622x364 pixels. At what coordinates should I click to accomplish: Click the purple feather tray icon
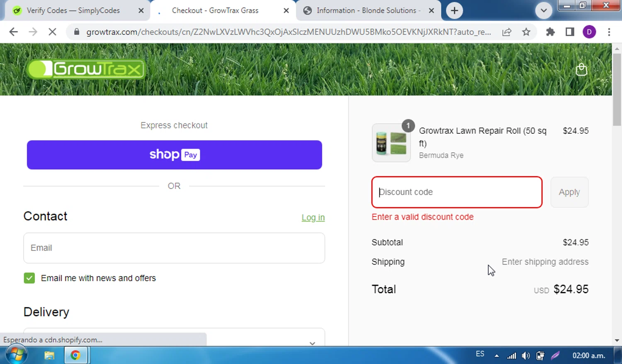pos(555,355)
